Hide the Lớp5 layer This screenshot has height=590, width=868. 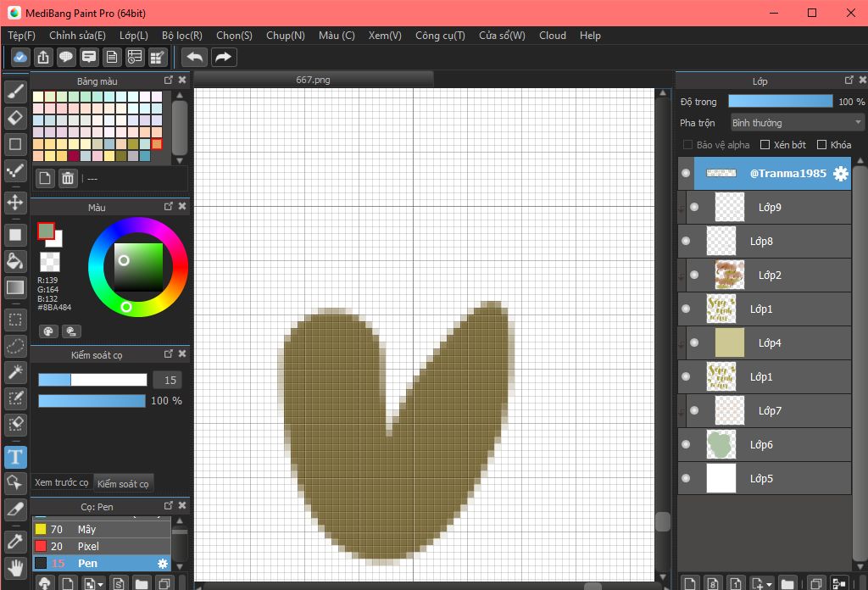[686, 478]
